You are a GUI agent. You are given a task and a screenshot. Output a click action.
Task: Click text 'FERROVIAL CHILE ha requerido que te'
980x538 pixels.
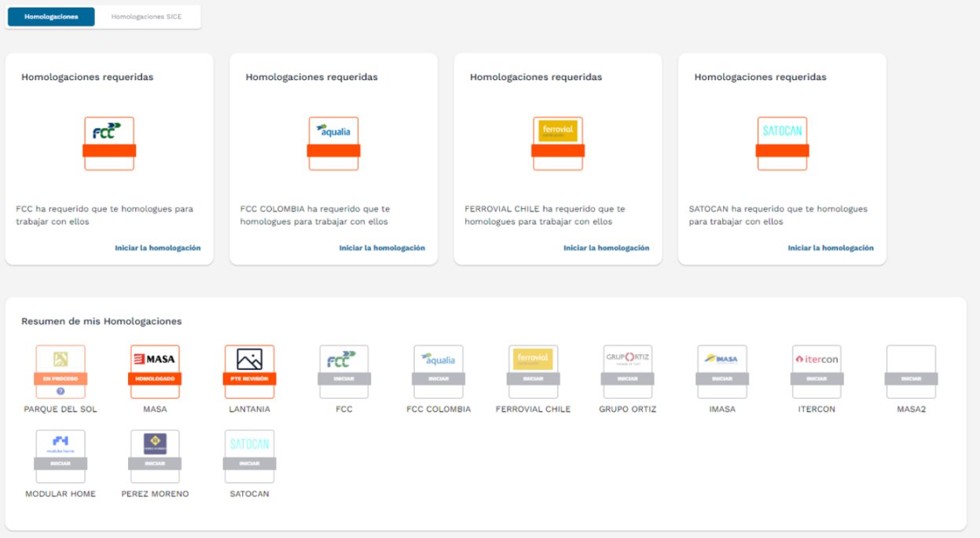tap(545, 209)
